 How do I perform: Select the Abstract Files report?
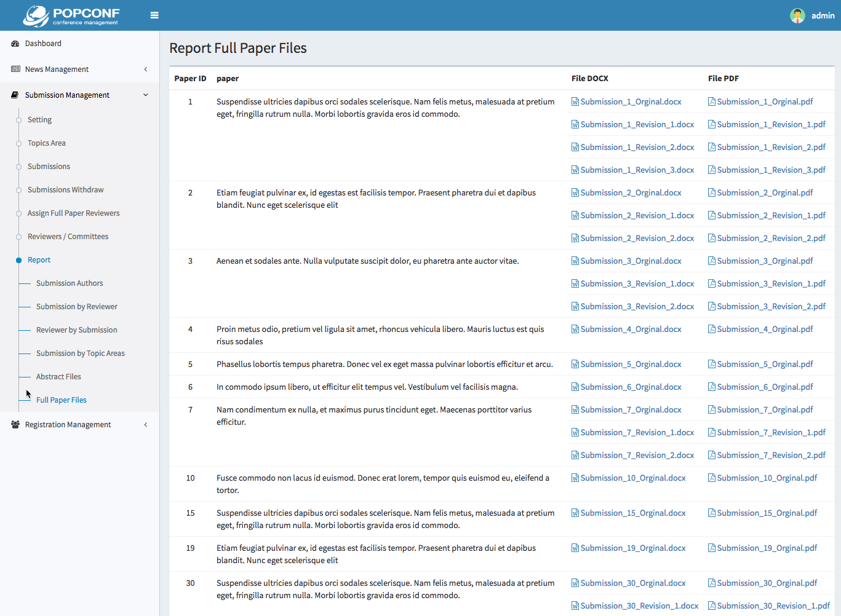point(58,377)
